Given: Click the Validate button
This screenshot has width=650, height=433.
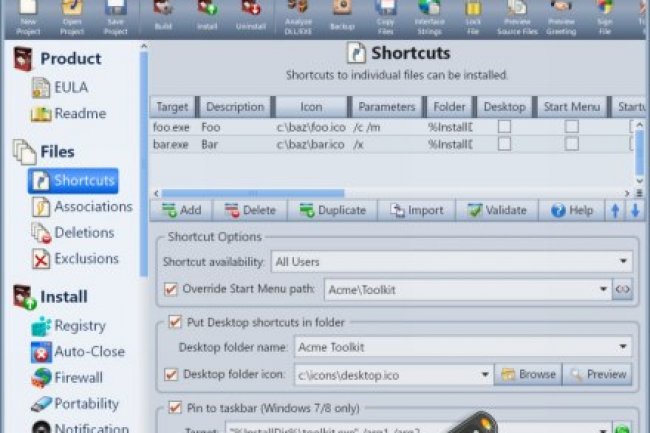Looking at the screenshot, I should click(x=498, y=210).
